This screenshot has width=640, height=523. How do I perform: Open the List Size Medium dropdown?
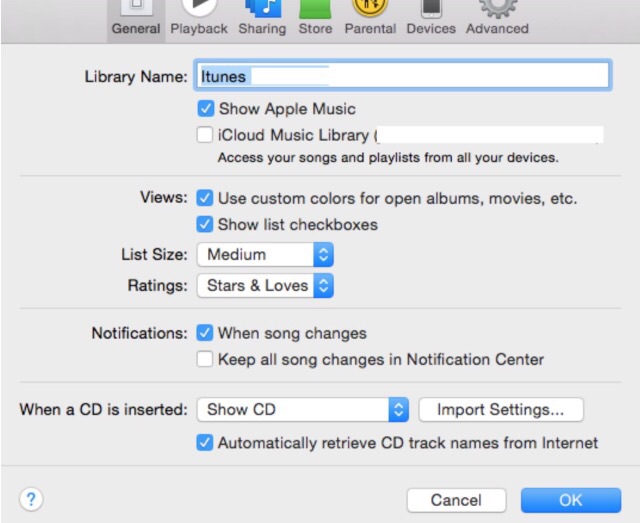click(265, 255)
